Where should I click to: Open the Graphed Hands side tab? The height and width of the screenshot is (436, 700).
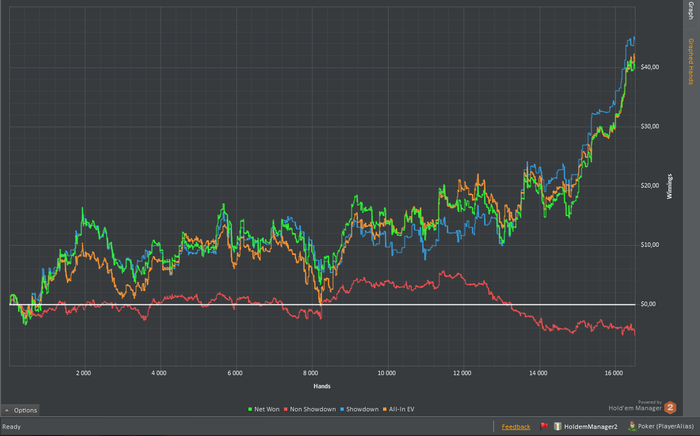(x=691, y=62)
